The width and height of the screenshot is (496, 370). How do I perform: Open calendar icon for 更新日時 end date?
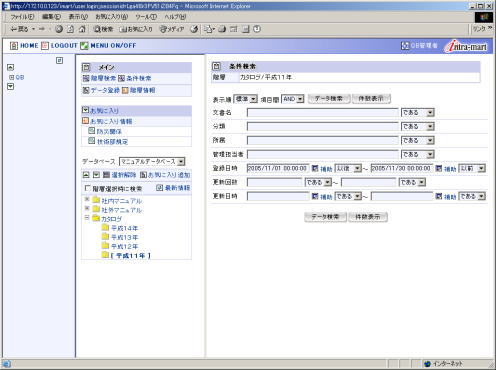pos(439,196)
